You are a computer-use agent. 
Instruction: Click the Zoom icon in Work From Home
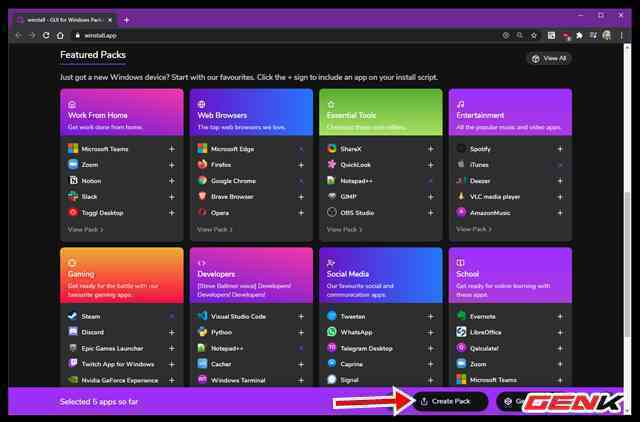[x=73, y=164]
